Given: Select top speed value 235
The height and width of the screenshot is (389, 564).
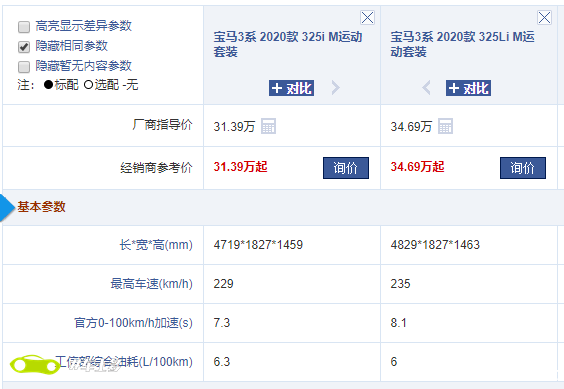Looking at the screenshot, I should [400, 284].
